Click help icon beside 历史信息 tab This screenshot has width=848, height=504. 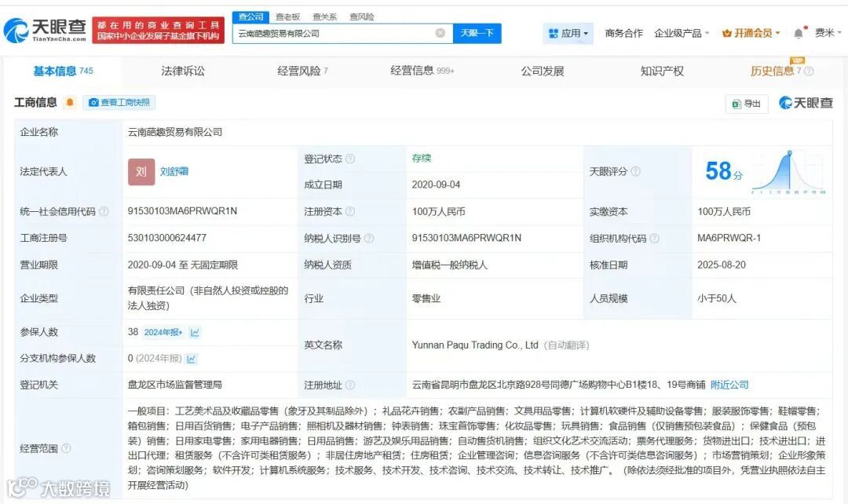pos(809,71)
